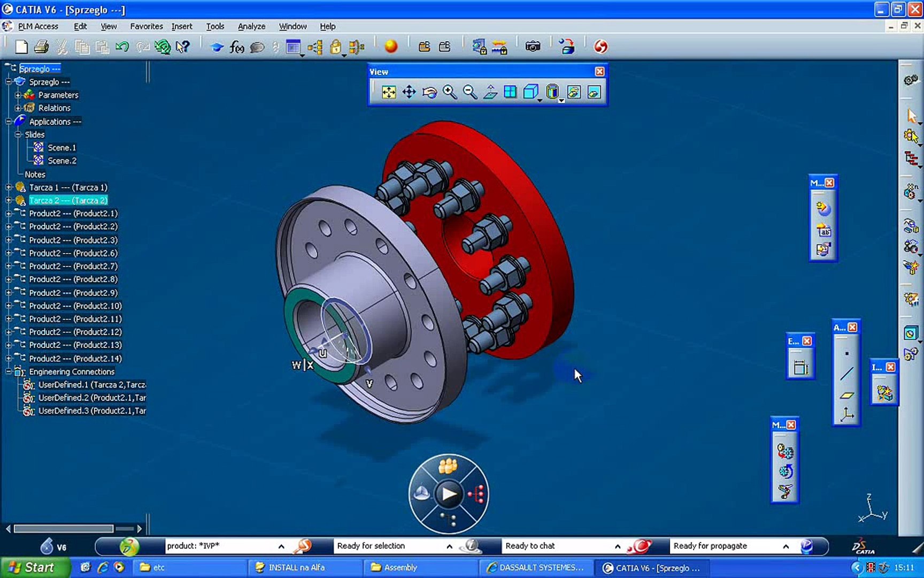
Task: Select Scene.2 in the tree
Action: coord(61,161)
